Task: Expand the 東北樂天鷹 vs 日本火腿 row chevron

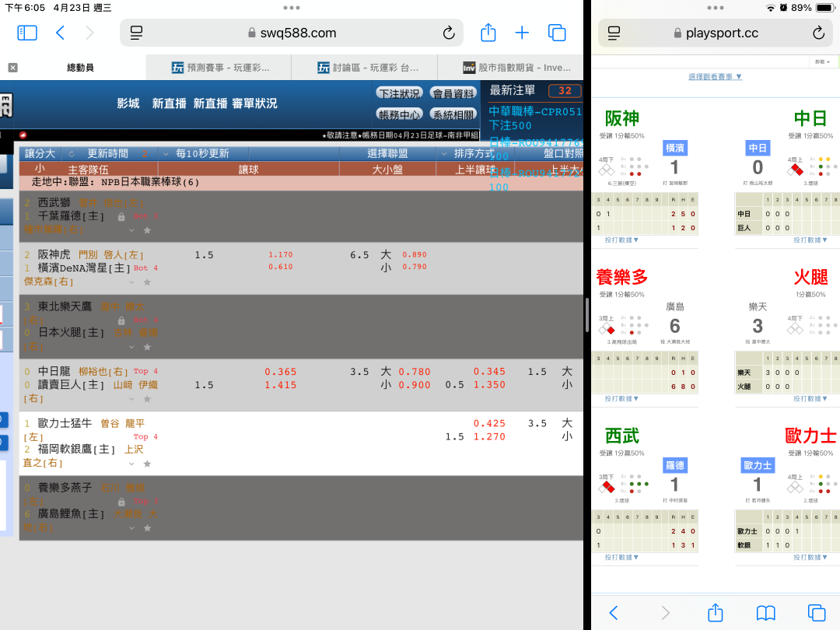Action: [x=131, y=347]
